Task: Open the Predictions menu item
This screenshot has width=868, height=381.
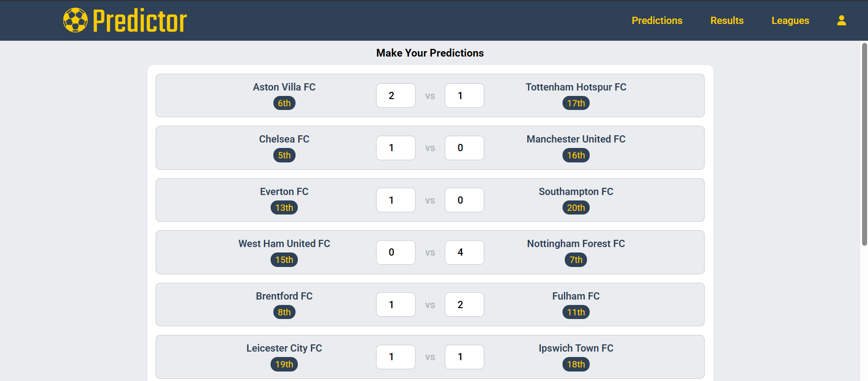Action: pyautogui.click(x=657, y=20)
